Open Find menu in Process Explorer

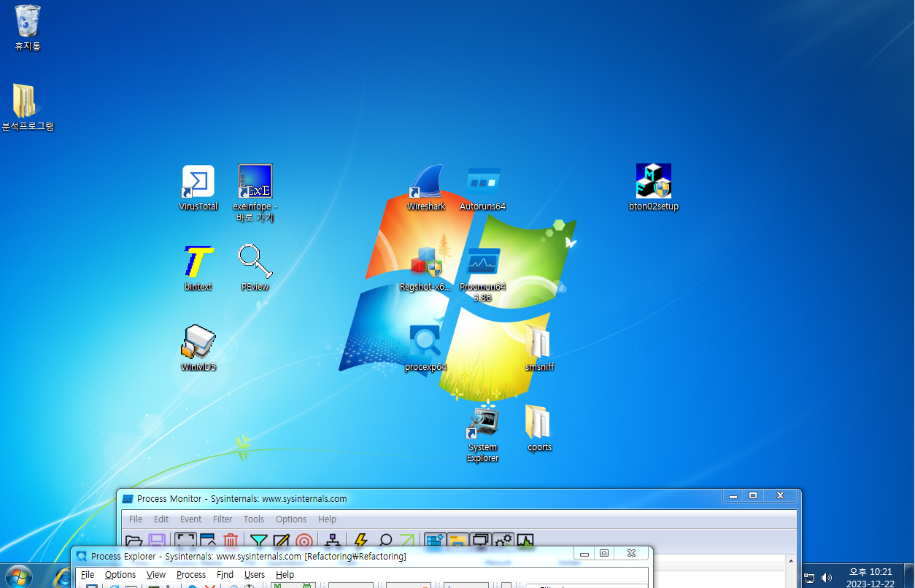[225, 575]
